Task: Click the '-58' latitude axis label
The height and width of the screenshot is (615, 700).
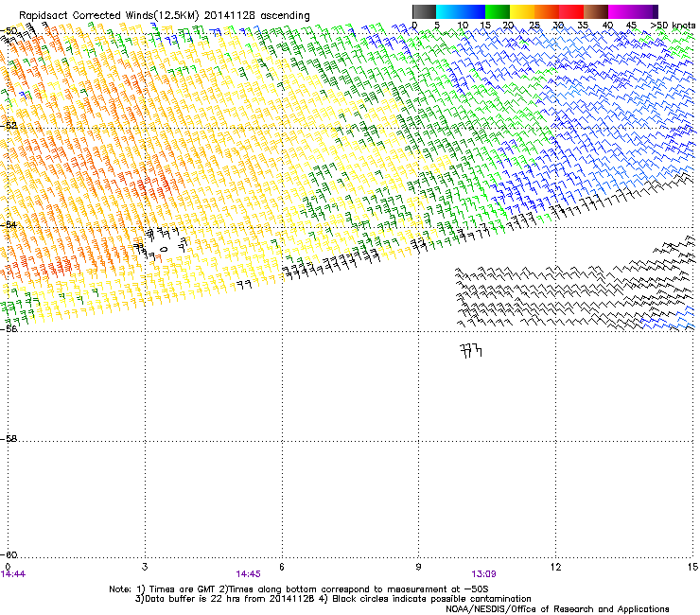Action: click(x=9, y=439)
